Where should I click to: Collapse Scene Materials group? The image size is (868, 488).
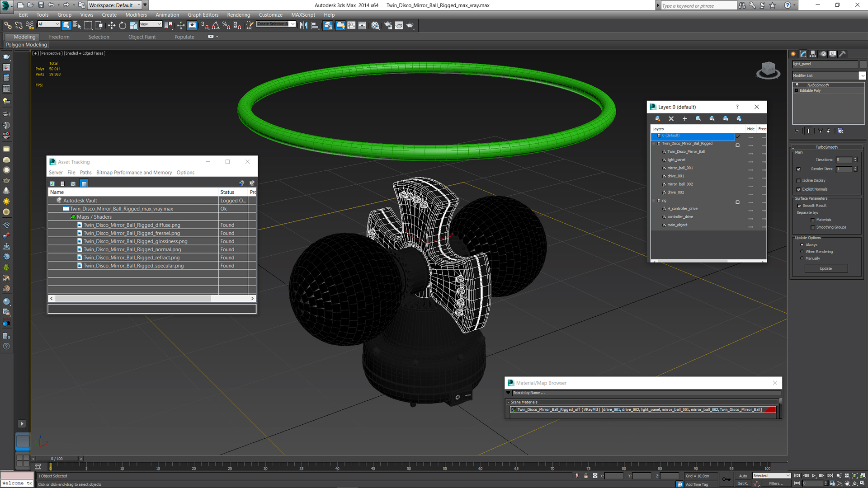click(x=508, y=402)
